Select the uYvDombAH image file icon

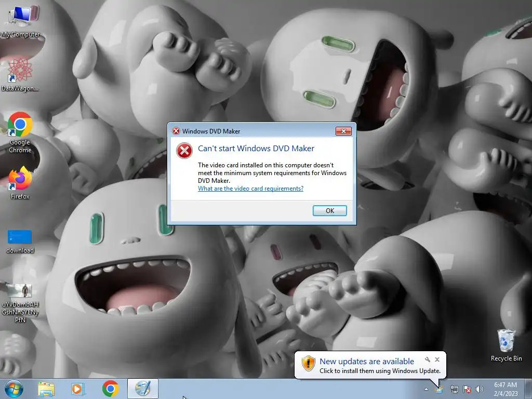tap(20, 303)
